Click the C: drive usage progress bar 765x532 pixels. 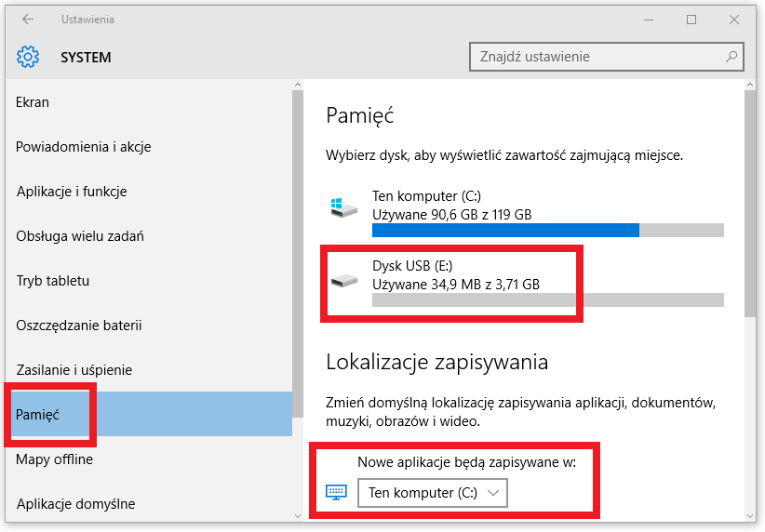pos(548,230)
